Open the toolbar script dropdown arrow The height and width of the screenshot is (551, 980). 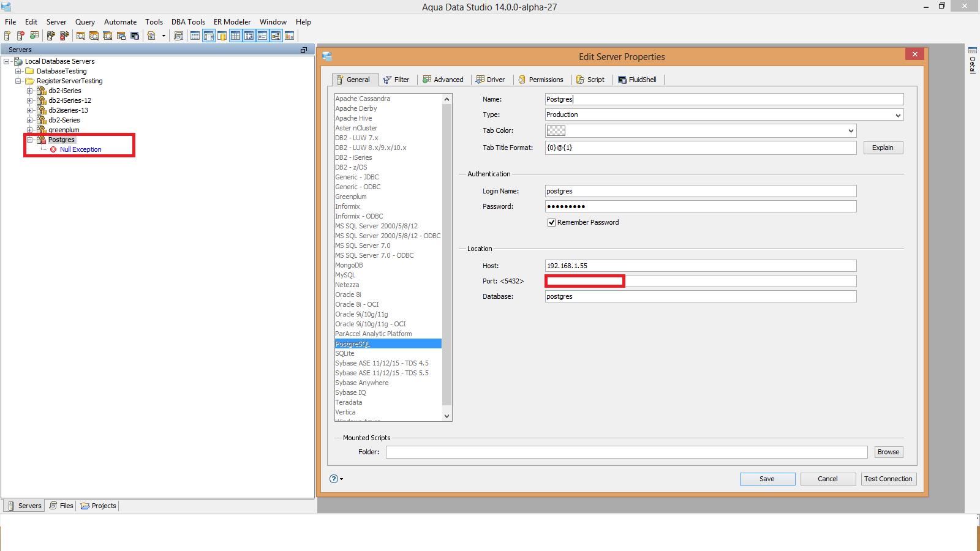164,36
